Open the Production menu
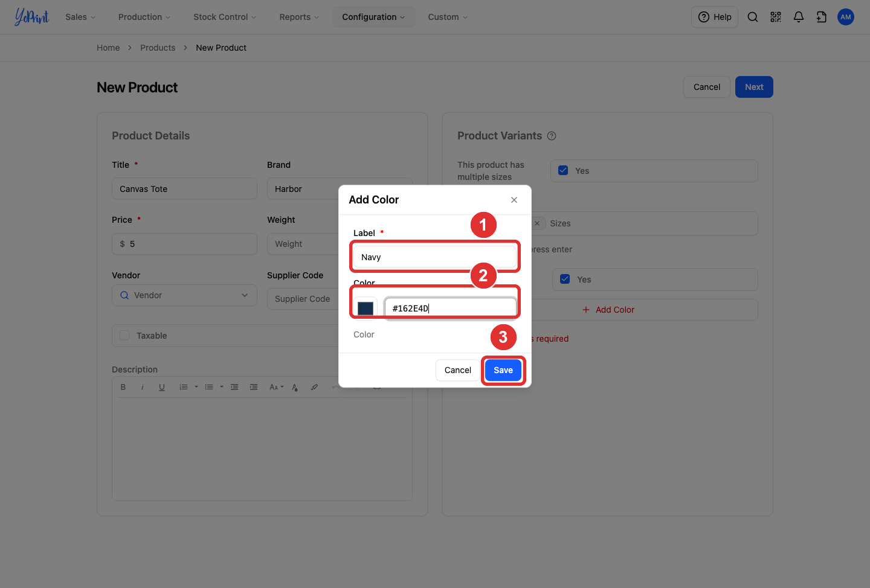This screenshot has width=870, height=588. [x=144, y=17]
